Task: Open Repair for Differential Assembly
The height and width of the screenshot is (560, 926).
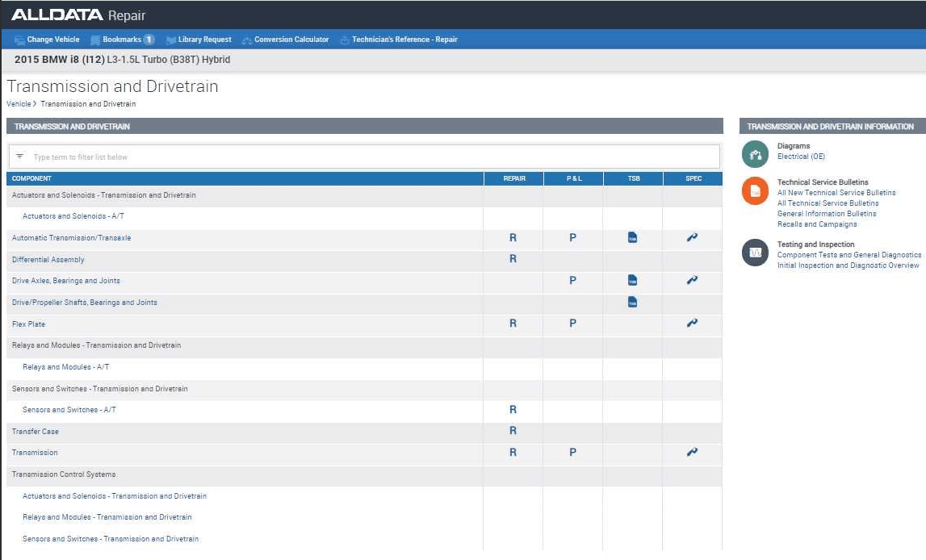Action: [513, 259]
